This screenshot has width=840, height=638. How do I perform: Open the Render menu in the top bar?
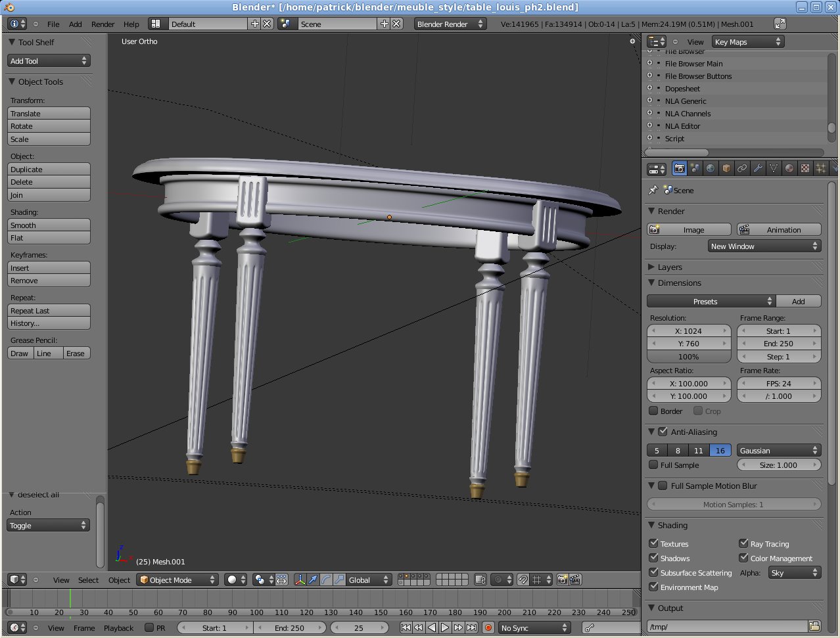click(x=103, y=24)
